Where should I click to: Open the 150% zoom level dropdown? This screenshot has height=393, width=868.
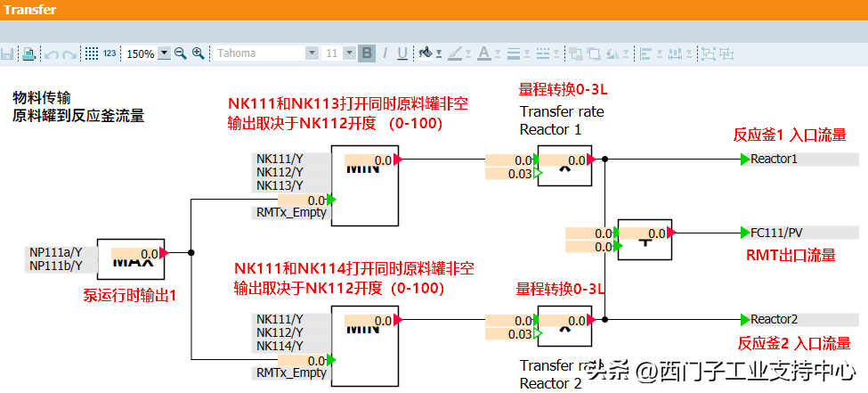[x=164, y=53]
